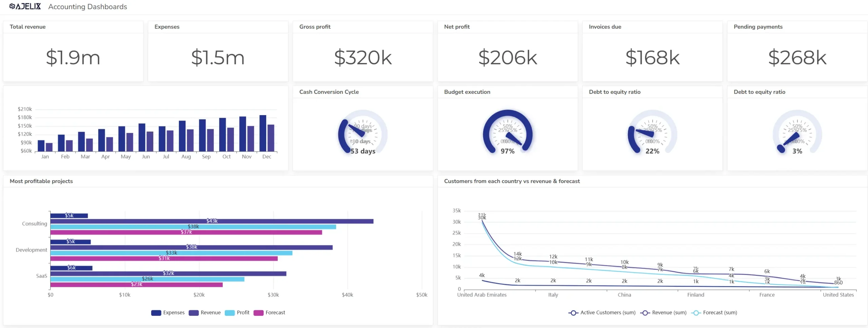
Task: Click the Invoices due $168k card
Action: (652, 57)
